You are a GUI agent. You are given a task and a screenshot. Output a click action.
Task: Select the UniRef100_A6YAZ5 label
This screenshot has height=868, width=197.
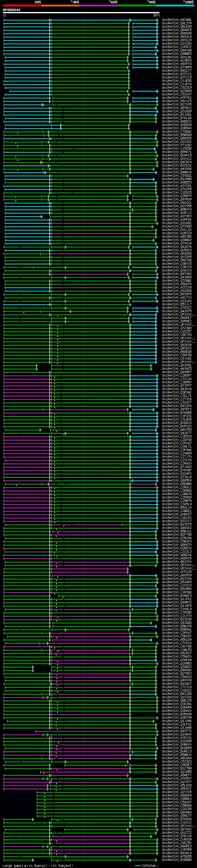[x=177, y=369]
